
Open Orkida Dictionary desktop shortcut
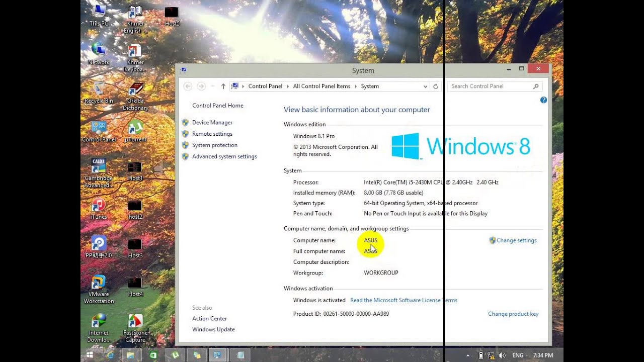[135, 97]
